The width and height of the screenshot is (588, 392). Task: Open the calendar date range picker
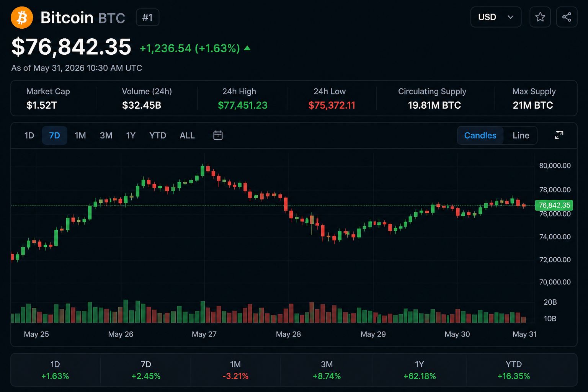click(x=218, y=135)
